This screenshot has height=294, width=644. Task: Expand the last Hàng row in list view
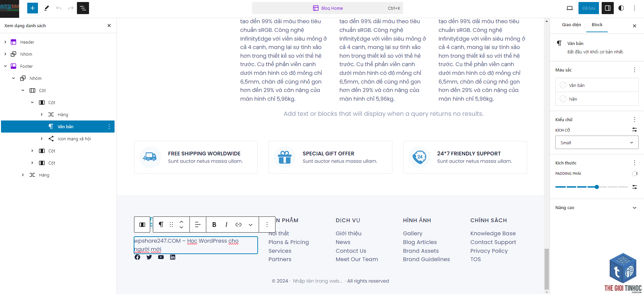pos(23,175)
